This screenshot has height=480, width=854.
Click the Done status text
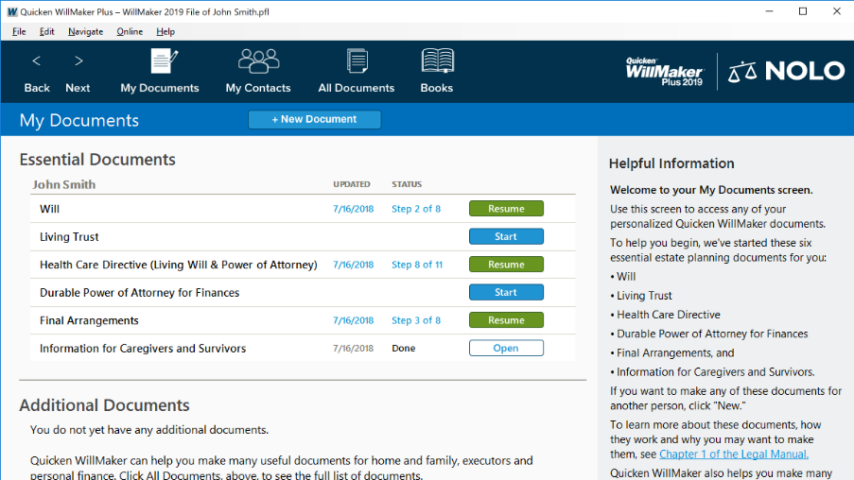pos(404,348)
